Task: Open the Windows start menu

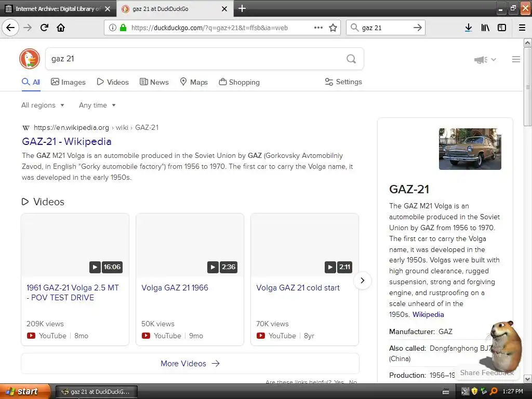Action: (x=24, y=392)
